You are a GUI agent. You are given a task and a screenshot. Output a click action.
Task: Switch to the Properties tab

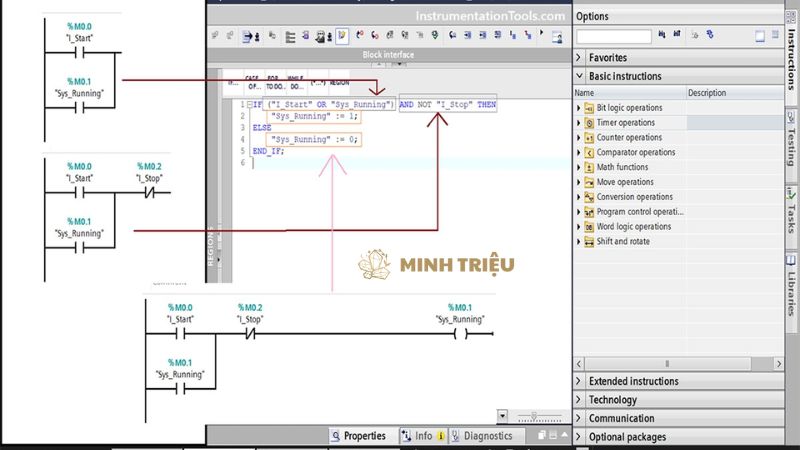pyautogui.click(x=358, y=436)
